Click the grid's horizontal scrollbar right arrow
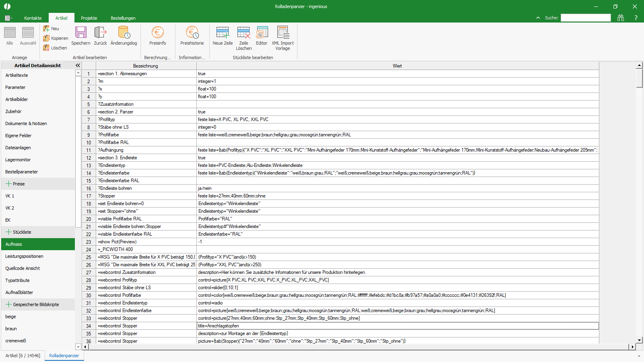644x362 pixels. click(x=632, y=347)
